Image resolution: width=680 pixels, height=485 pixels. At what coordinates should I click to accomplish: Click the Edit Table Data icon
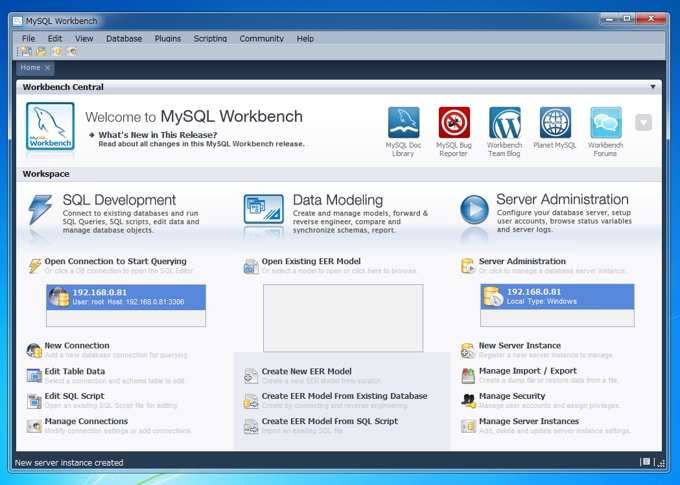[34, 376]
